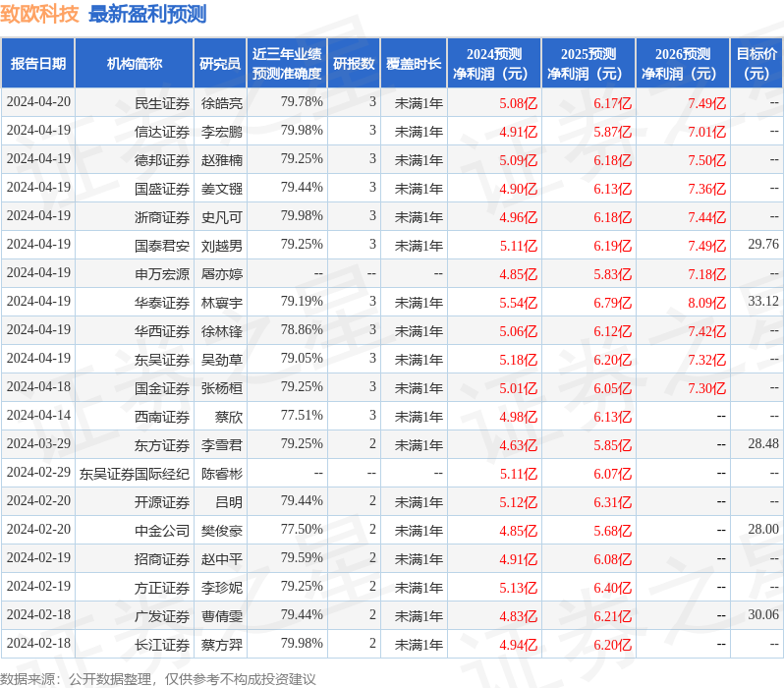Click the 研究员 column header
Image resolution: width=784 pixels, height=688 pixels.
pos(220,64)
